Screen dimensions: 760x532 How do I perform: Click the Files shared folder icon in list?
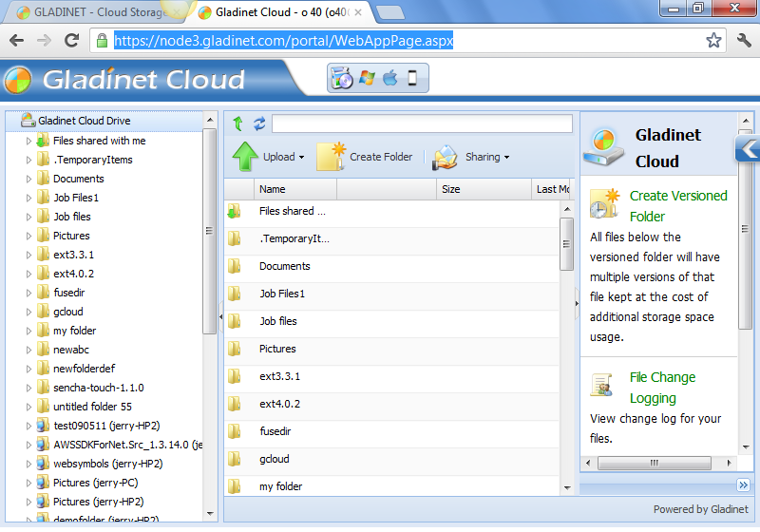(234, 211)
